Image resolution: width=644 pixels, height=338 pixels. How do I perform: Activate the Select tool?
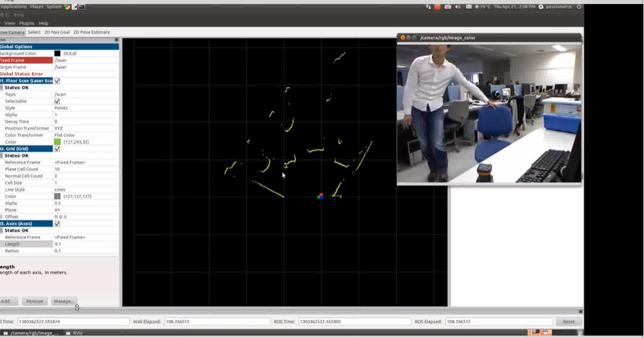[x=34, y=32]
